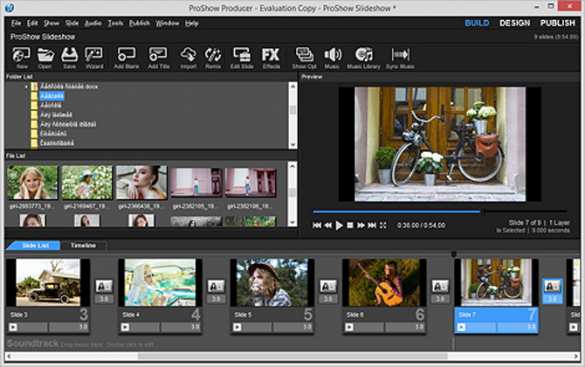
Task: Click the preview playback progress bar
Action: [440, 211]
